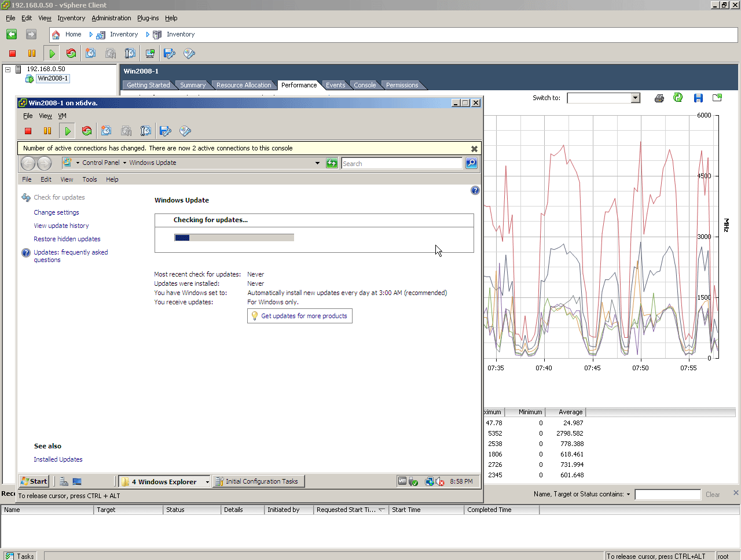The image size is (741, 560).
Task: Expand the Windows Explorer taskbar group arrow
Action: tap(207, 482)
